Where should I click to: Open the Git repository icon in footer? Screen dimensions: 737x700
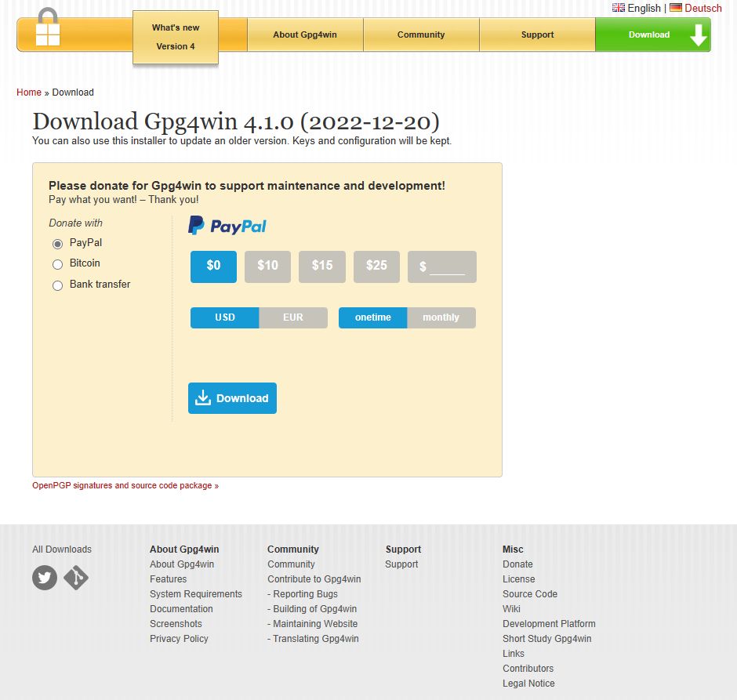point(76,578)
